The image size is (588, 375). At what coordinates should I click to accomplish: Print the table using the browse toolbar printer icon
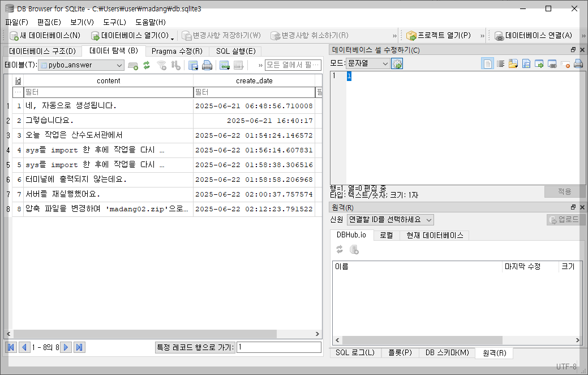(x=207, y=65)
